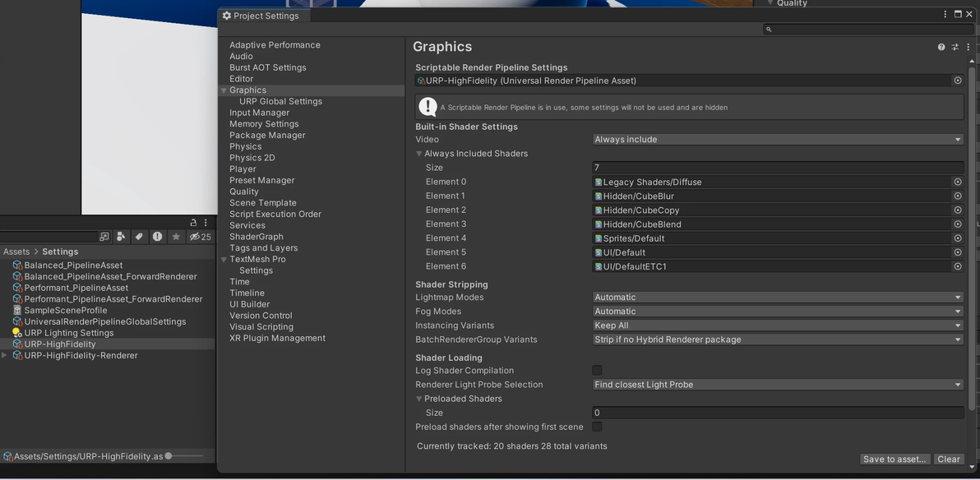The width and height of the screenshot is (980, 480).
Task: Check Preload shaders after showing first scene
Action: pos(597,427)
